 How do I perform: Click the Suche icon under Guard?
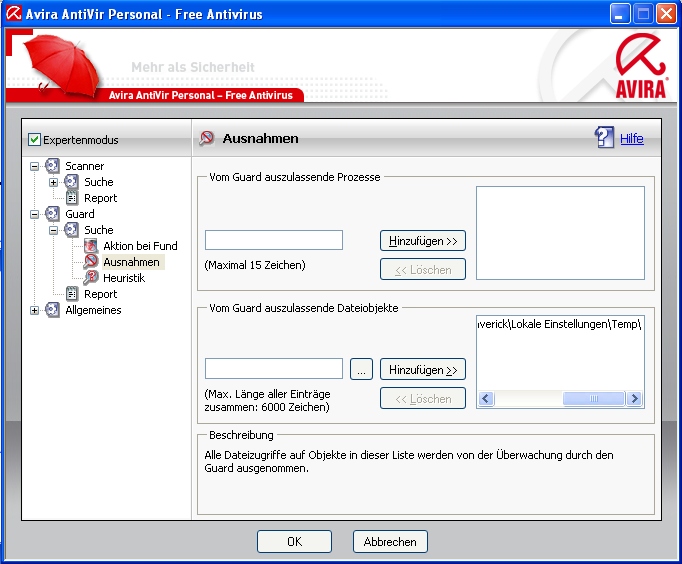(x=71, y=230)
